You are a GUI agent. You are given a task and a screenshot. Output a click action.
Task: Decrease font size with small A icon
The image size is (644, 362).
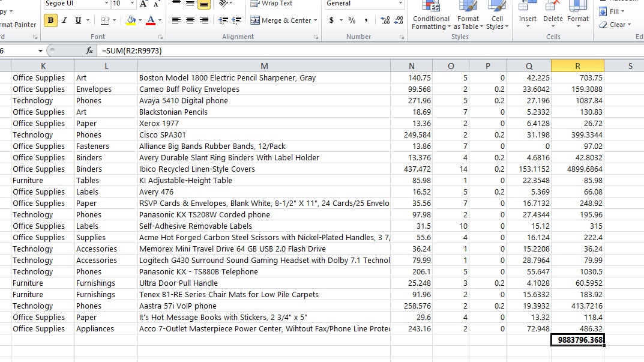(156, 4)
